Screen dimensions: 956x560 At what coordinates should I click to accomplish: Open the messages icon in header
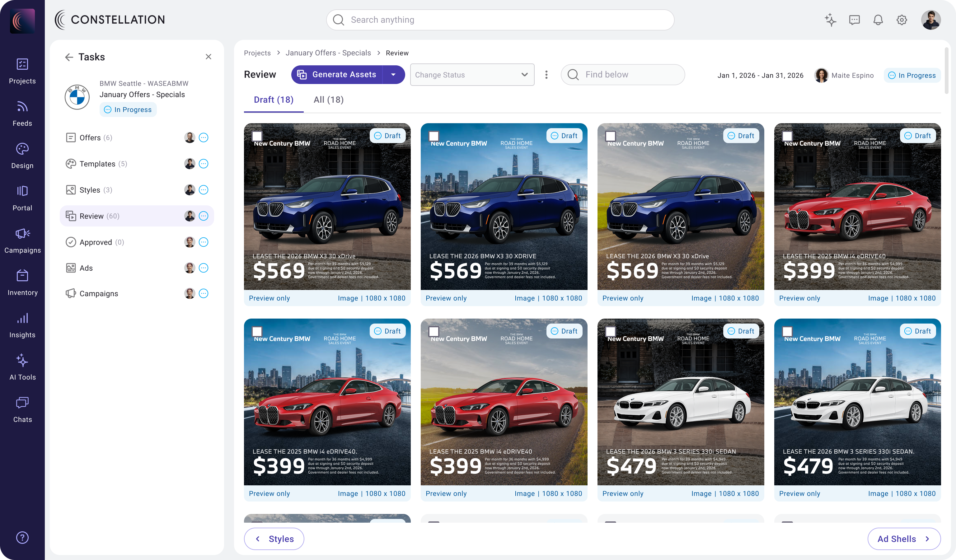click(x=854, y=20)
